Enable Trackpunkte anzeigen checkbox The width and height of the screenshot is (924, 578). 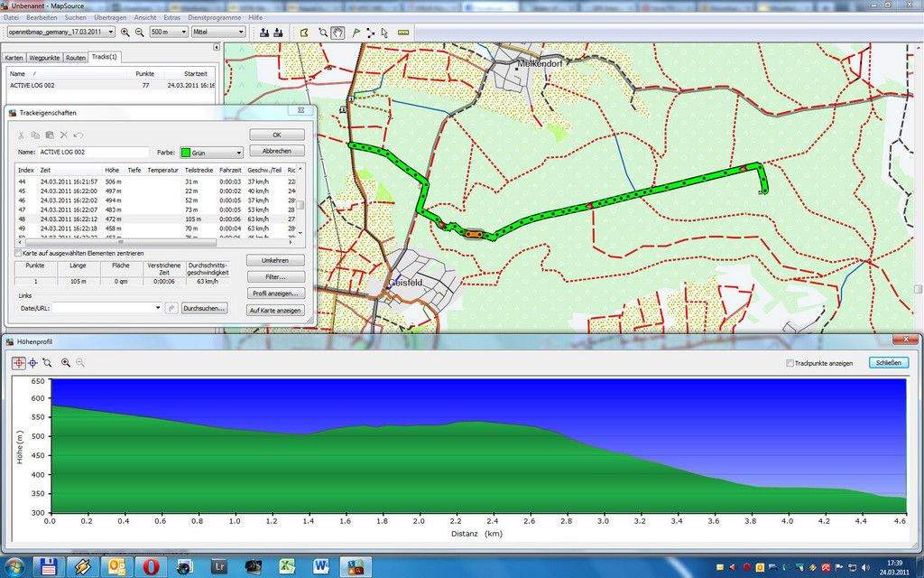coord(790,363)
